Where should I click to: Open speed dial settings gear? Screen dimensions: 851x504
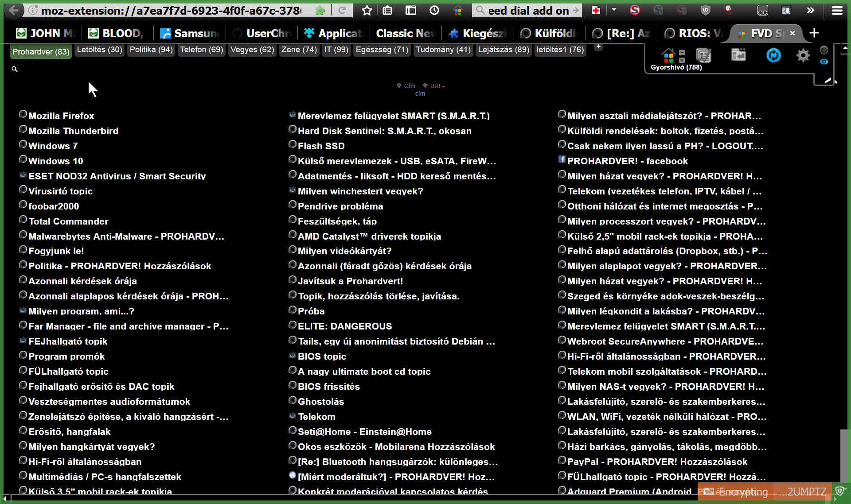coord(803,55)
